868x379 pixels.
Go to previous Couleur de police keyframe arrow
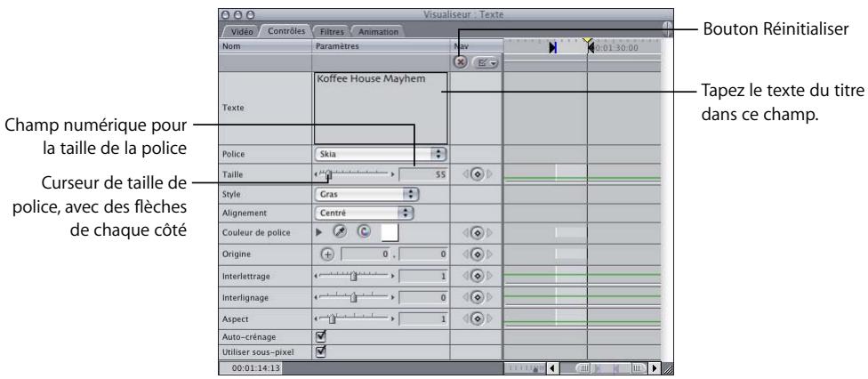(465, 233)
